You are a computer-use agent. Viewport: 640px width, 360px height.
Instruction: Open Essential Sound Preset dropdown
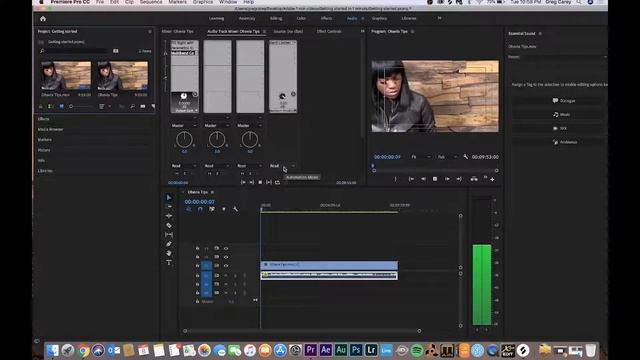tap(557, 57)
